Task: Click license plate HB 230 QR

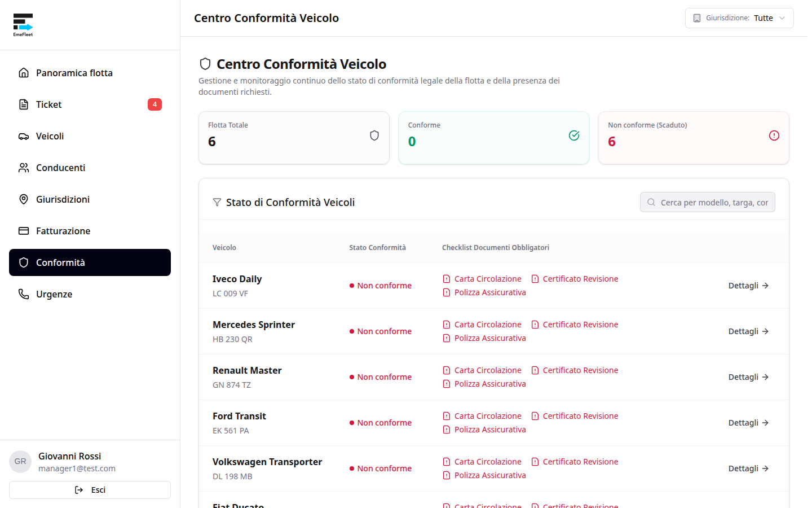Action: pyautogui.click(x=232, y=339)
